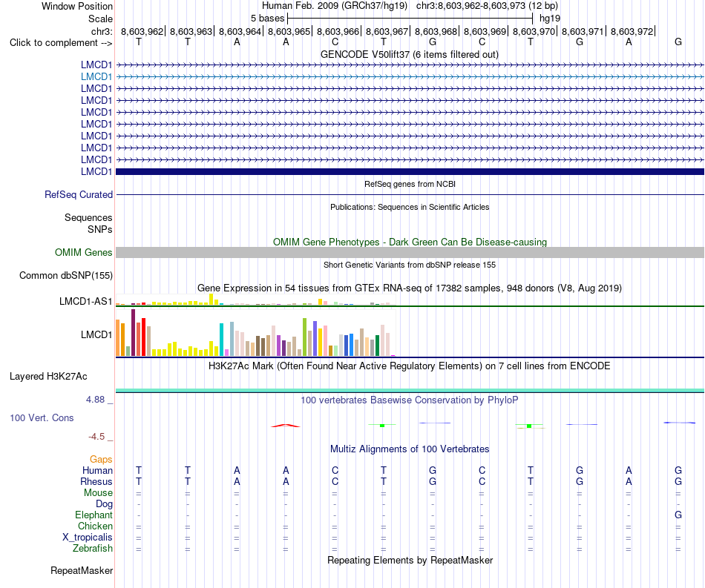Viewport: 705px width, 588px height.
Task: Click the 'chr3:' ruler label
Action: [102, 31]
